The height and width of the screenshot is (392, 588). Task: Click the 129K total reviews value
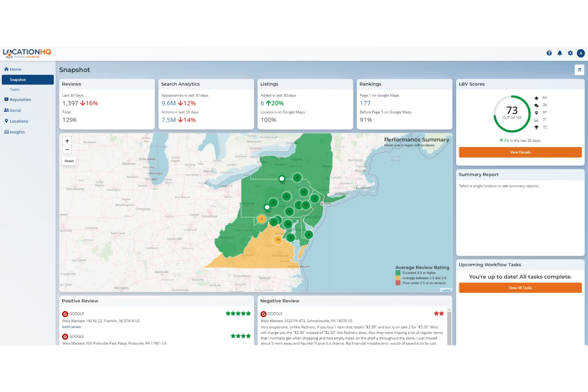(x=70, y=120)
